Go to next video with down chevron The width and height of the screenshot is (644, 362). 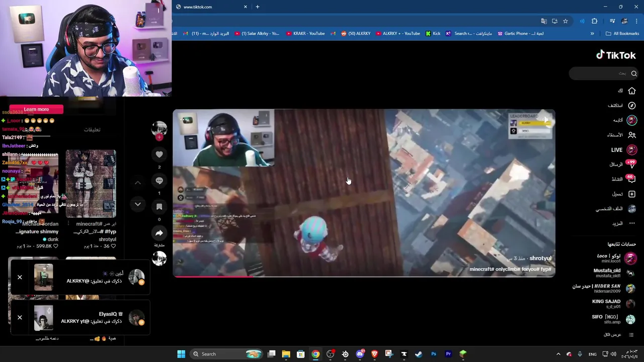(137, 204)
